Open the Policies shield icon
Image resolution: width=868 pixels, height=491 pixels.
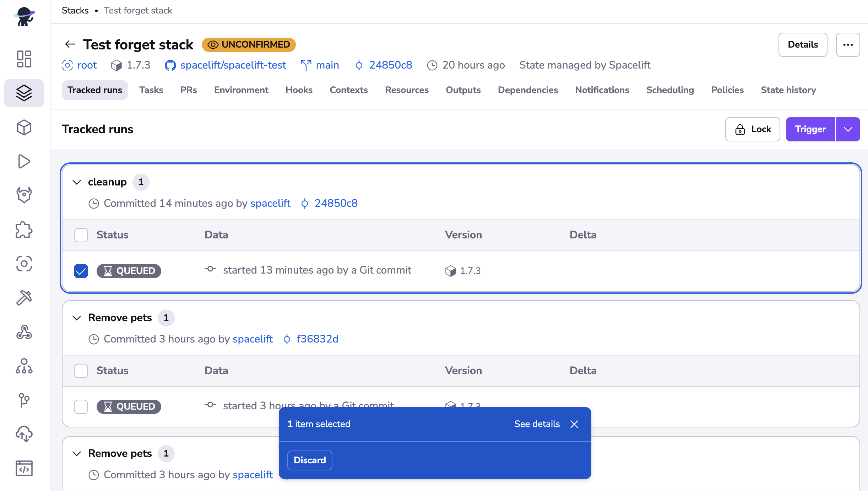coord(24,195)
